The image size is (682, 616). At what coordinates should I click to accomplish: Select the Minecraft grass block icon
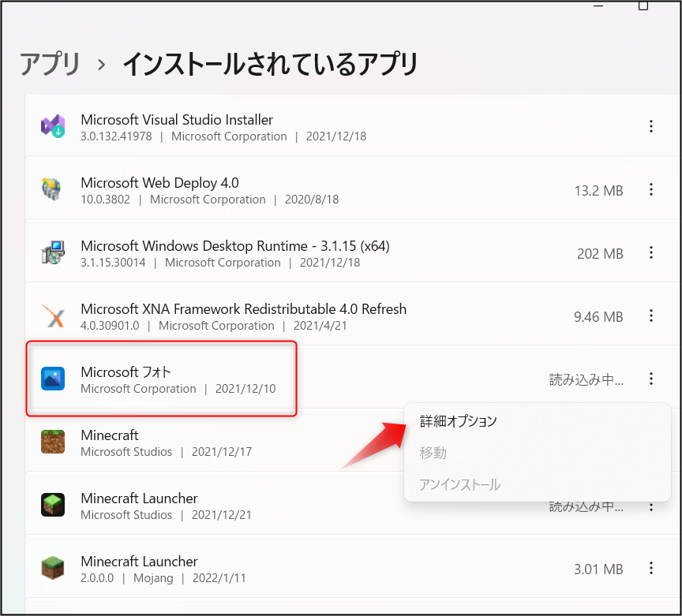(x=52, y=442)
